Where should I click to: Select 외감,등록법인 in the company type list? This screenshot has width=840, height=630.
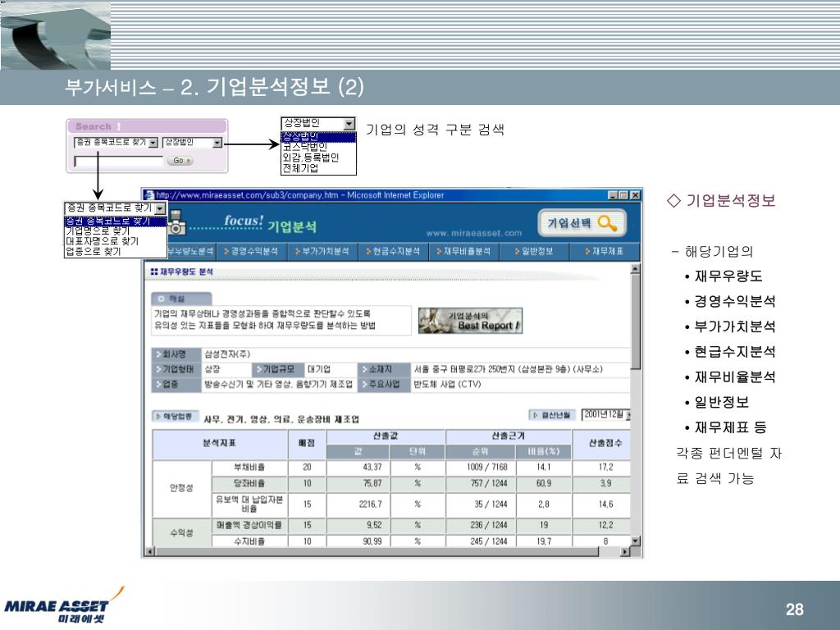pyautogui.click(x=319, y=157)
